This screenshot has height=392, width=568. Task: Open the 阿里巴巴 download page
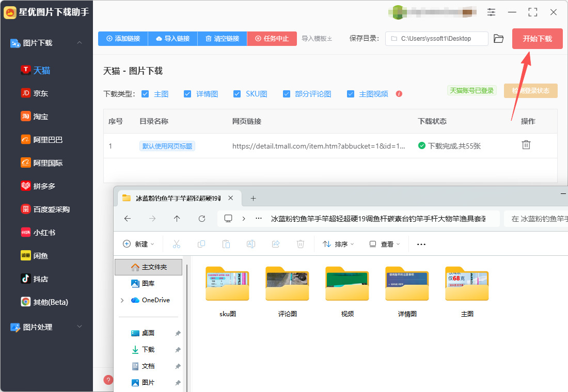42,140
